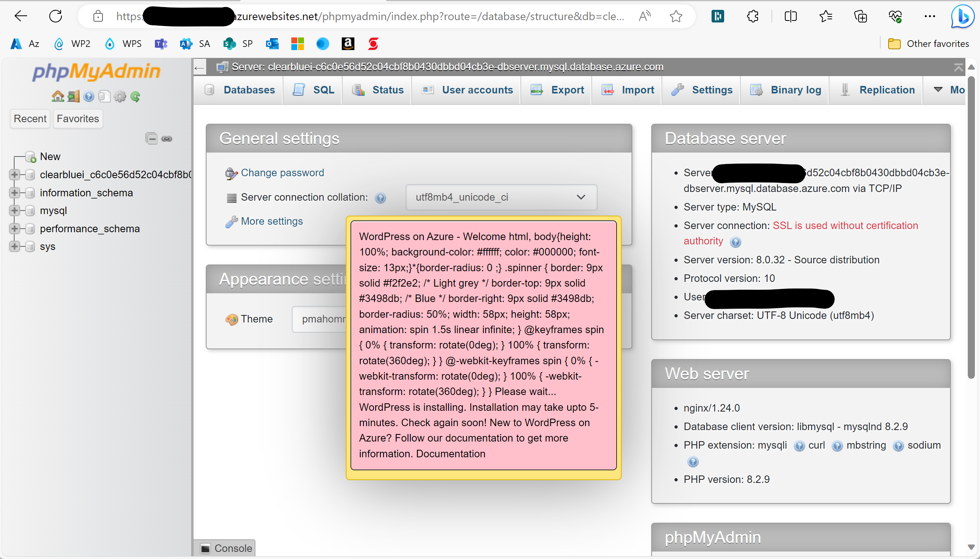The image size is (980, 559).
Task: Dismiss the pink WordPress on Azure error message
Action: pyautogui.click(x=483, y=345)
